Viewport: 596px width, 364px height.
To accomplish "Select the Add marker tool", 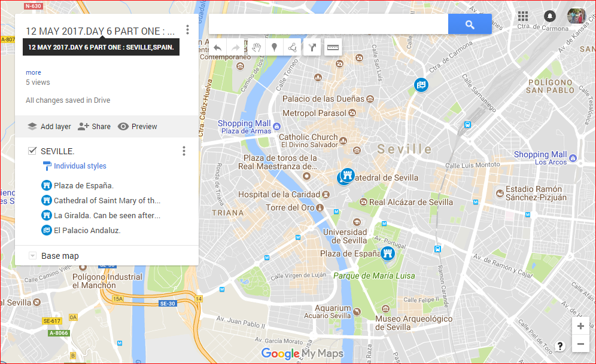I will tap(274, 47).
